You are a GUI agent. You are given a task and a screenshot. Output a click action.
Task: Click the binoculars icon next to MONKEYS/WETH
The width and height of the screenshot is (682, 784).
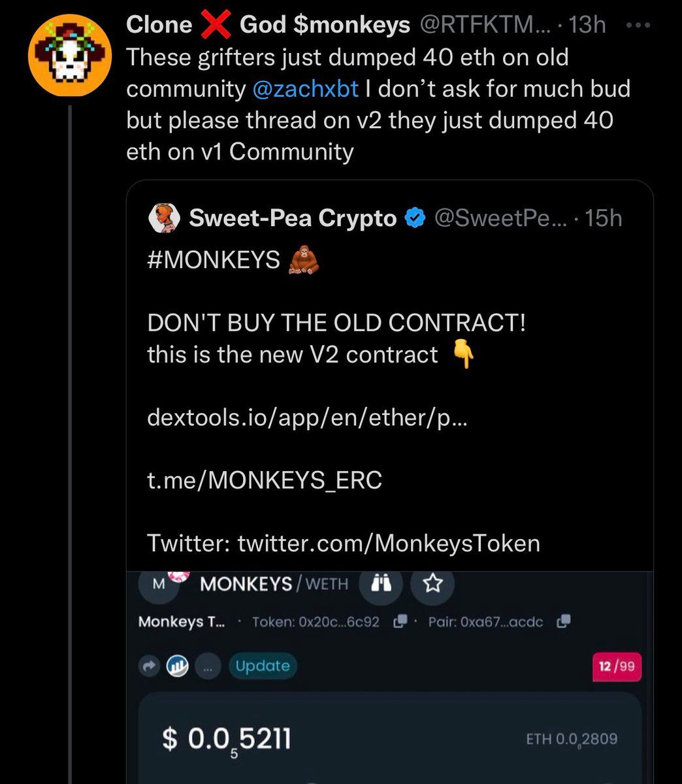382,583
